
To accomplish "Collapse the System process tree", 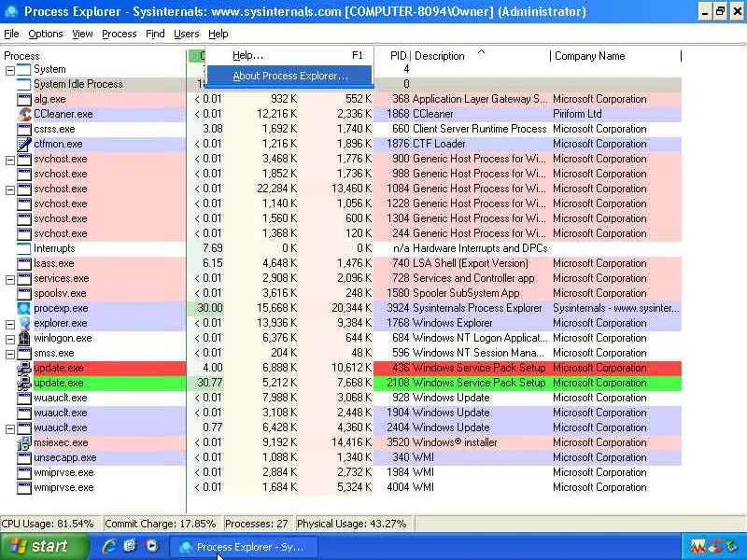I will (10, 71).
